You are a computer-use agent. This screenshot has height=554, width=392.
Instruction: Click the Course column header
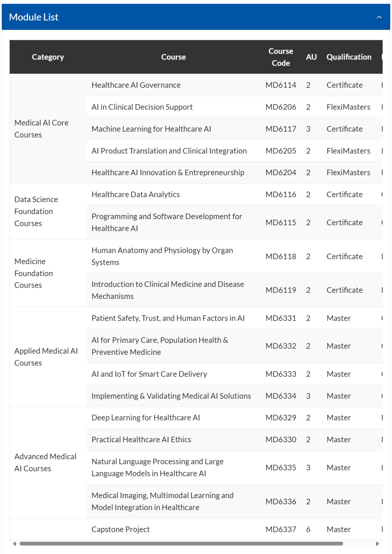click(173, 57)
